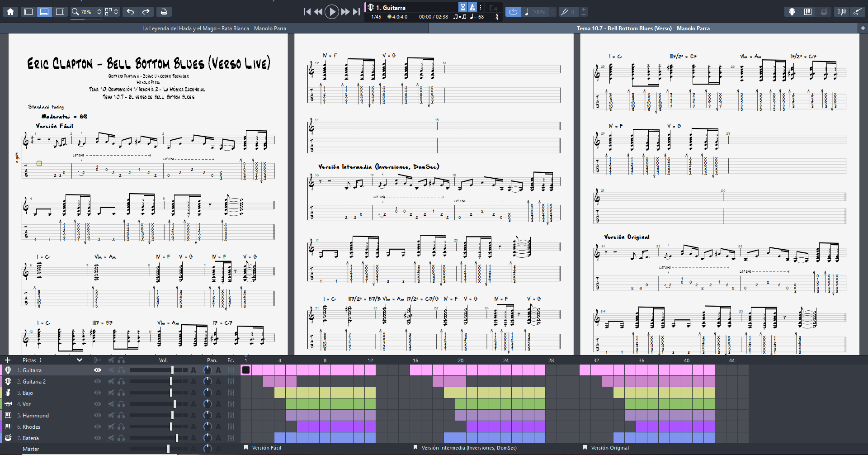The width and height of the screenshot is (868, 455).
Task: Solo the 5. Hammond track
Action: 121,415
